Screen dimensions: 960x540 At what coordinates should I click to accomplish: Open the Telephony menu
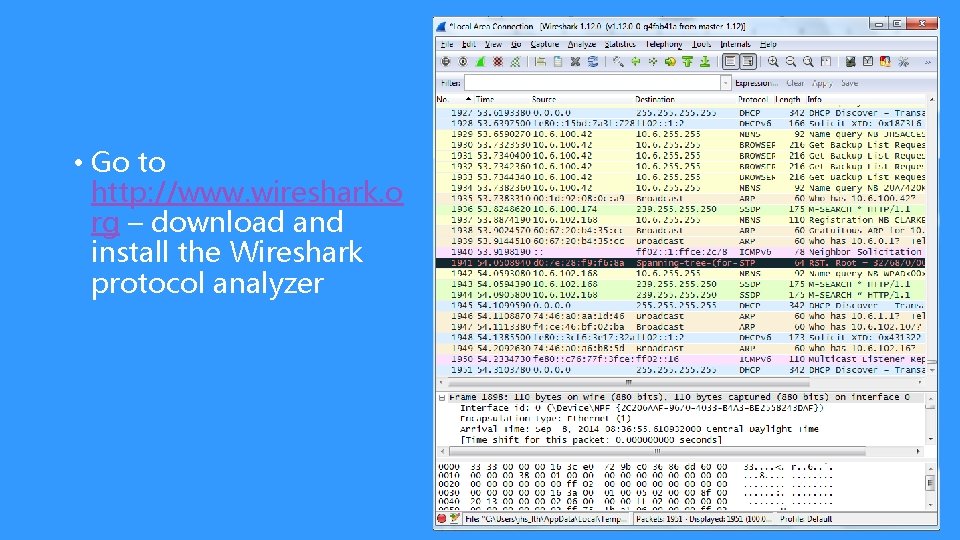click(x=664, y=44)
